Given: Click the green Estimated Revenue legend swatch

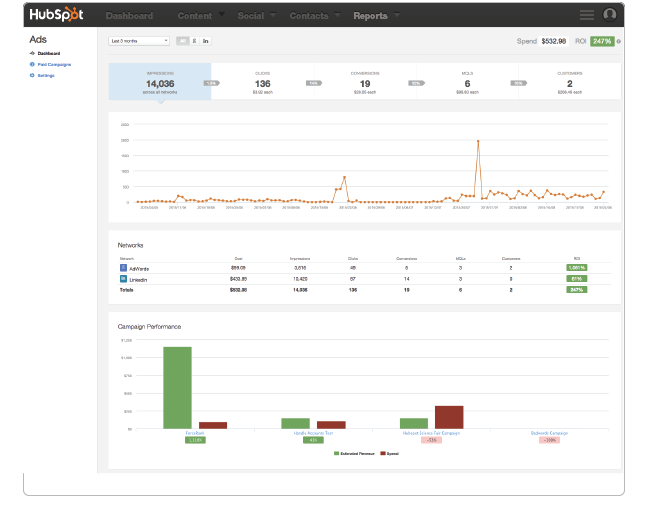Looking at the screenshot, I should pos(336,453).
